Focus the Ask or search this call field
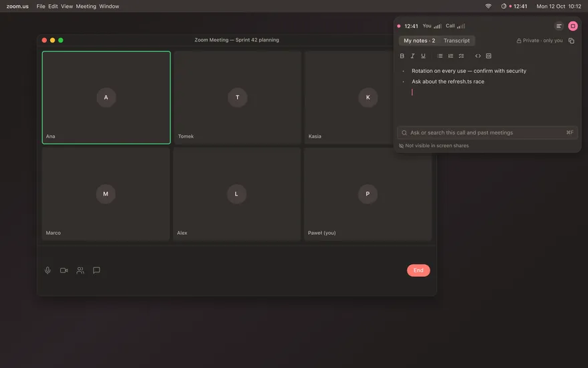This screenshot has width=588, height=368. pyautogui.click(x=487, y=132)
